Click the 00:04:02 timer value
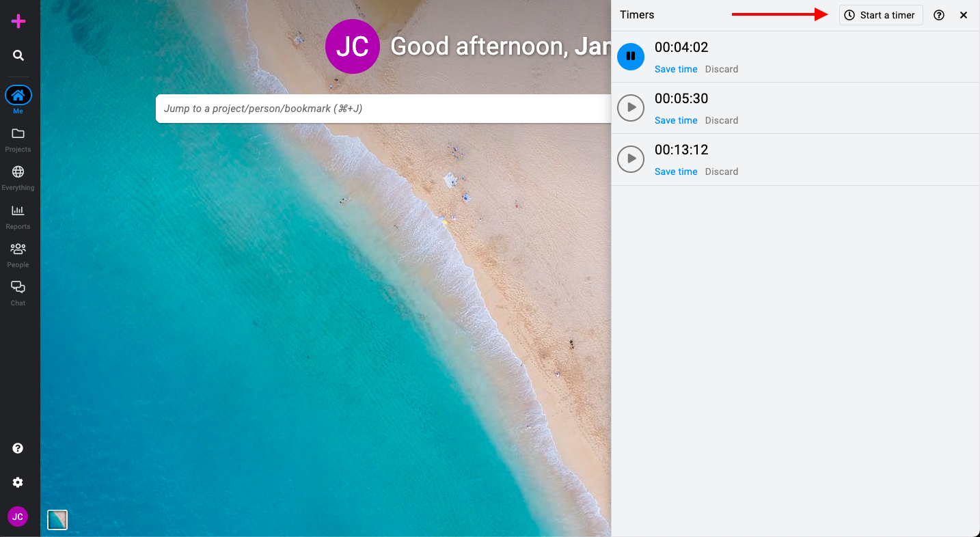The width and height of the screenshot is (980, 537). click(681, 47)
